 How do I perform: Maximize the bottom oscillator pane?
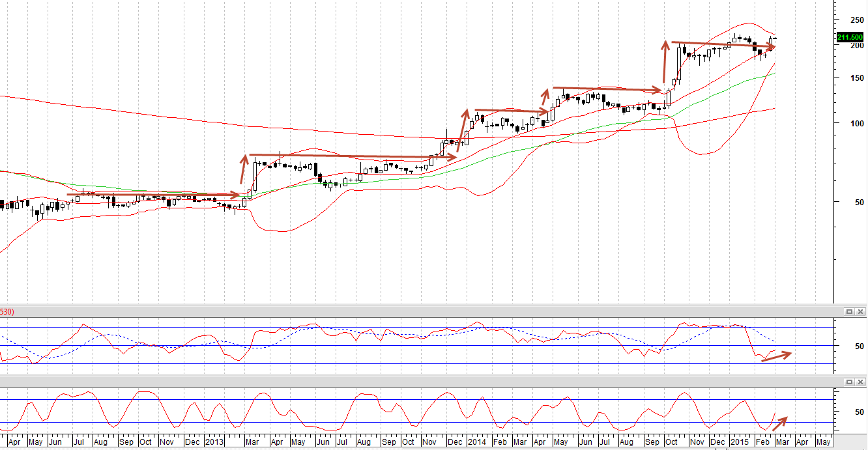tap(849, 382)
